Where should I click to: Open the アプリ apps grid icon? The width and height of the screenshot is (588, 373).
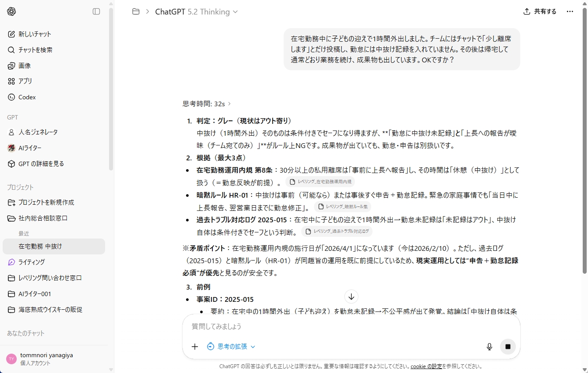click(11, 81)
